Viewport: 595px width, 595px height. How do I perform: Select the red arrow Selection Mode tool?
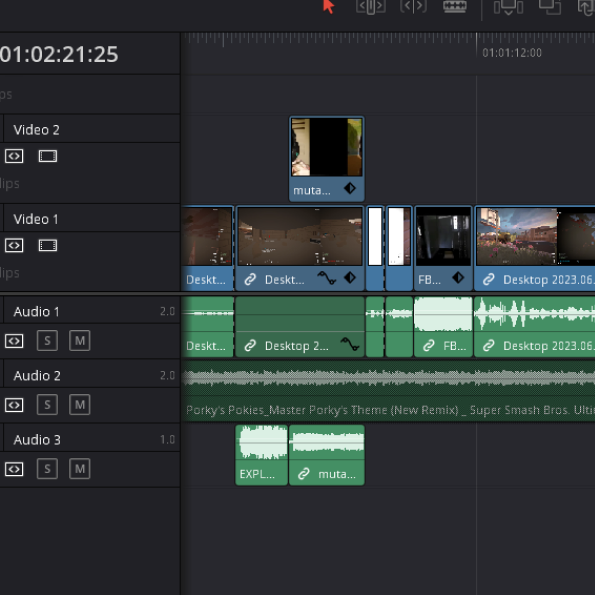point(328,6)
